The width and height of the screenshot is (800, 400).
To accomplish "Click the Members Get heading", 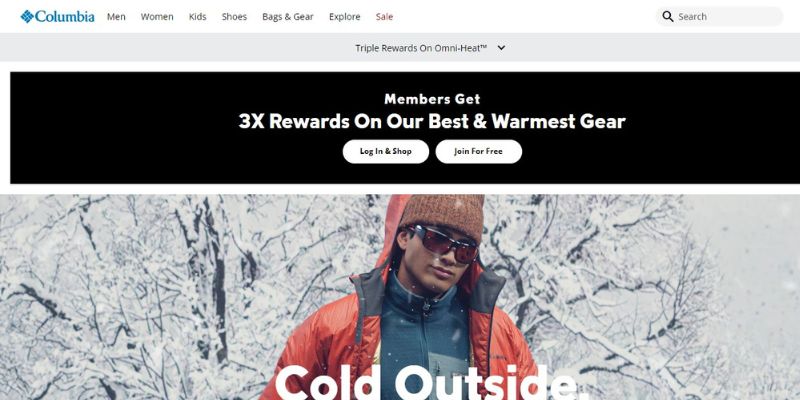I will (x=432, y=98).
